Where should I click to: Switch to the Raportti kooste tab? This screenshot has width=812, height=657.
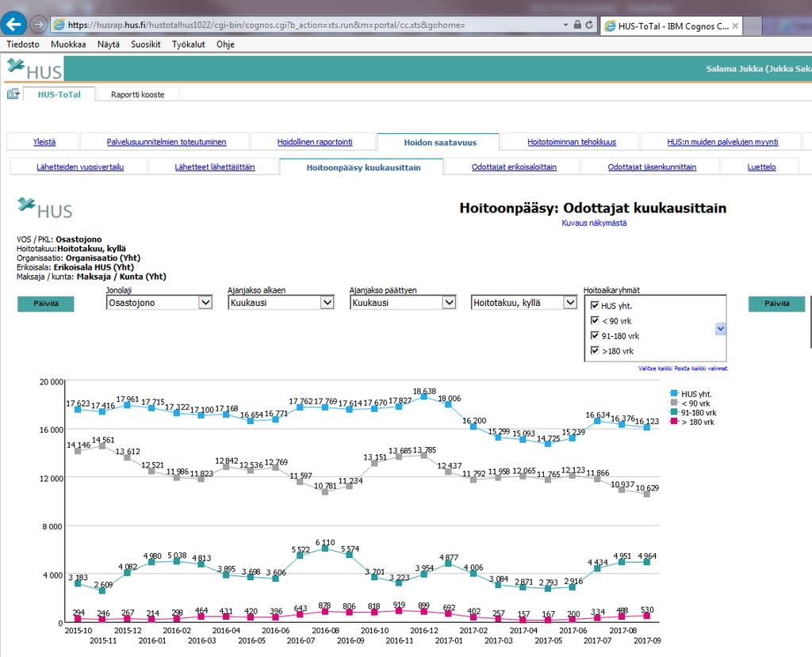pyautogui.click(x=138, y=95)
